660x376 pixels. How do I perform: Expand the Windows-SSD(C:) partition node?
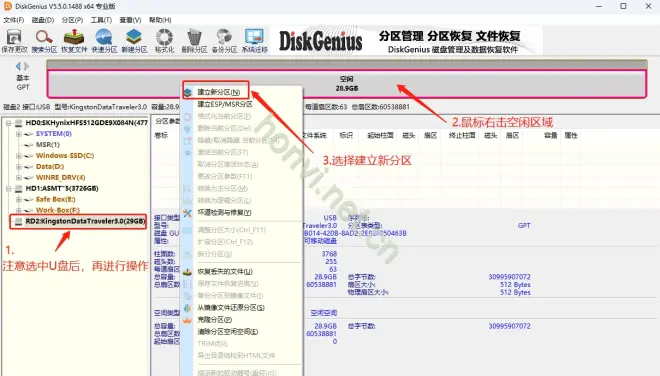(19, 156)
